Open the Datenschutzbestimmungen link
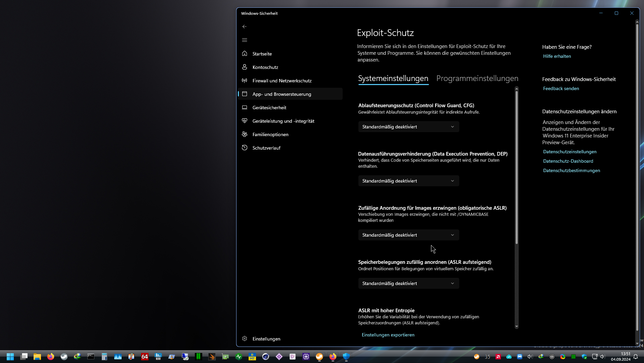Image resolution: width=644 pixels, height=363 pixels. point(571,170)
